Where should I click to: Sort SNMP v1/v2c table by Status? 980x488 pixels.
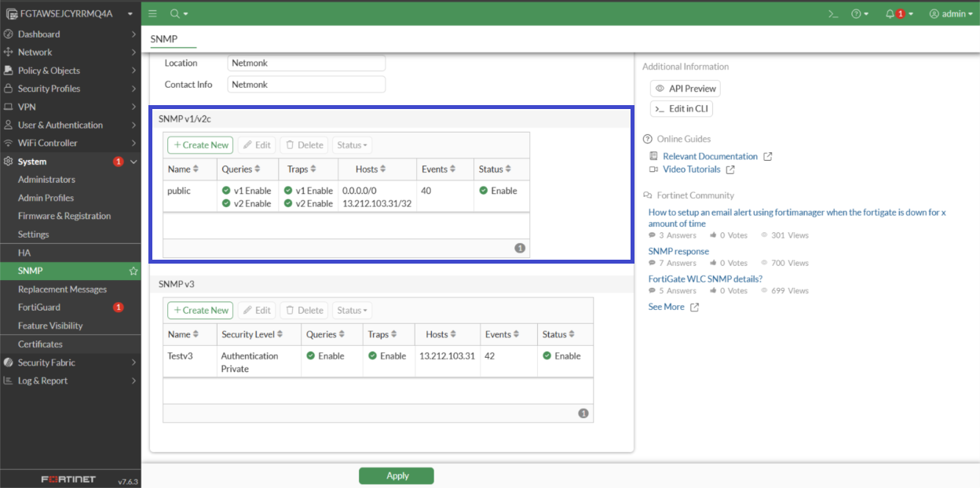coord(496,169)
